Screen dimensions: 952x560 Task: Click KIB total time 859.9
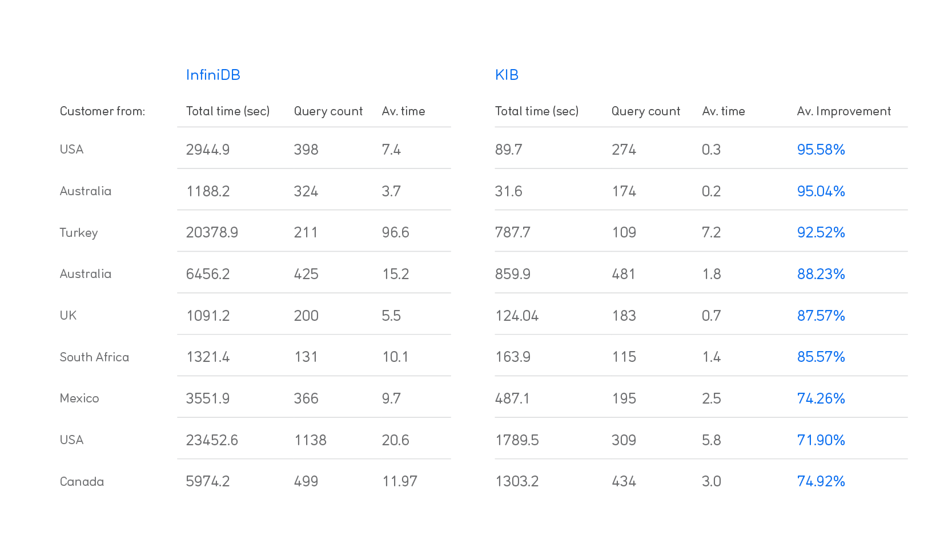pyautogui.click(x=513, y=274)
